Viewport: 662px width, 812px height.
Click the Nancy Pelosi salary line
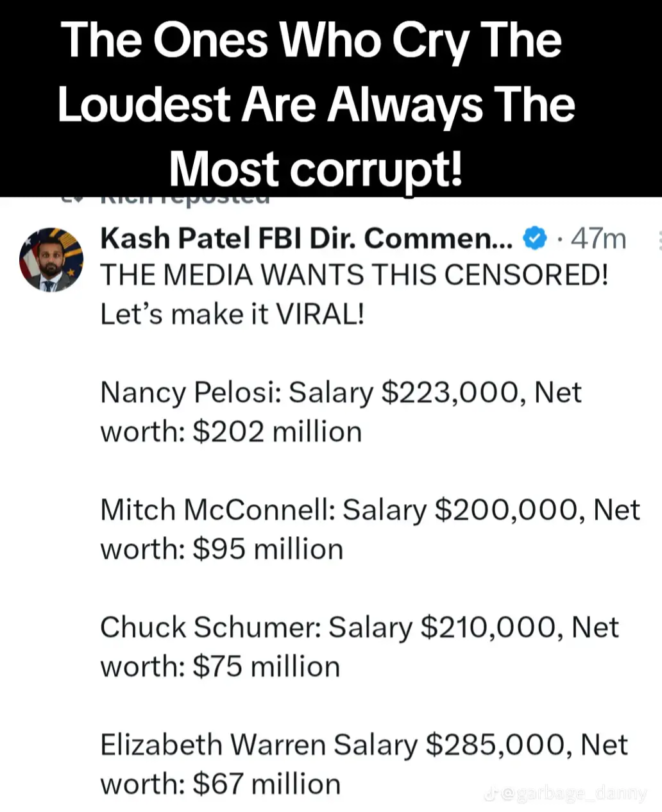pos(341,393)
